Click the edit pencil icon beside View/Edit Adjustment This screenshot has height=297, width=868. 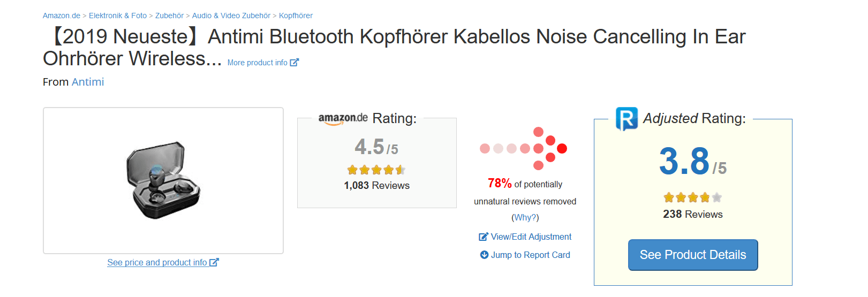[484, 237]
